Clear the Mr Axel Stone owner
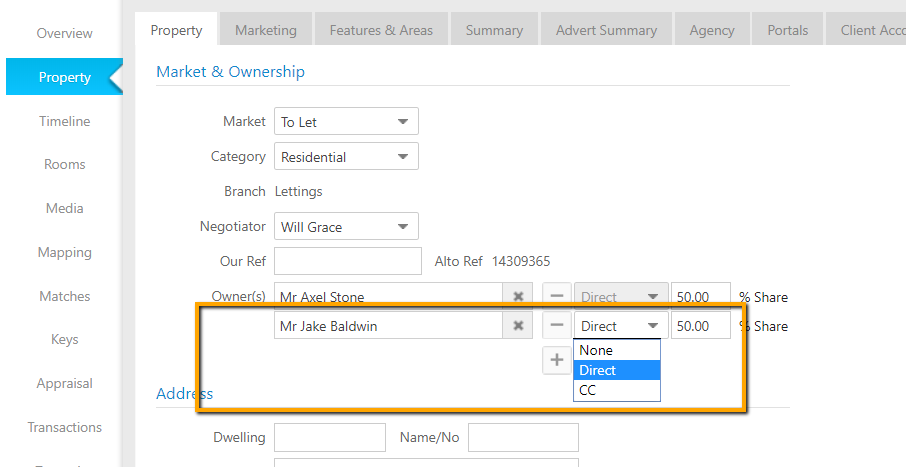The width and height of the screenshot is (906, 467). point(518,297)
